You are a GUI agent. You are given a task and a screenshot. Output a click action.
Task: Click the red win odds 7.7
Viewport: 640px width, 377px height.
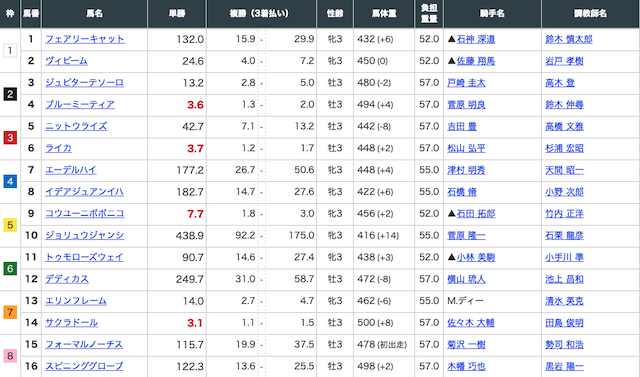[195, 214]
